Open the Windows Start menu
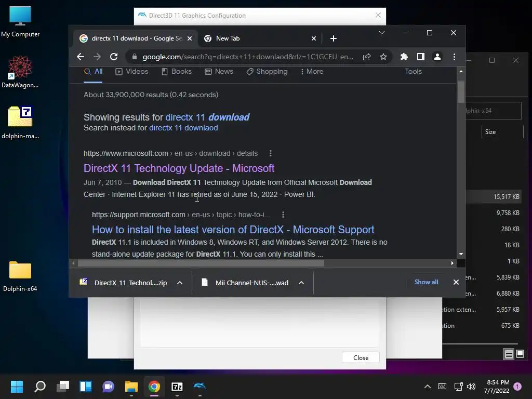This screenshot has height=399, width=532. [17, 387]
